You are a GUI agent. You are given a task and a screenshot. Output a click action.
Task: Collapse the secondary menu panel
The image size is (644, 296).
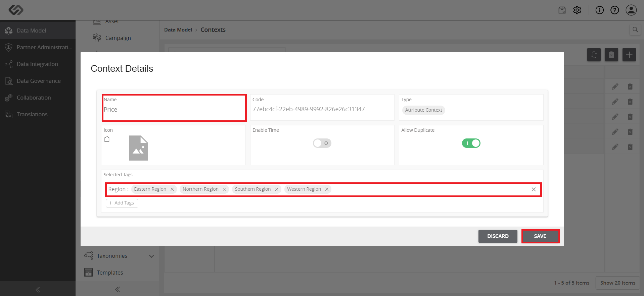(118, 289)
